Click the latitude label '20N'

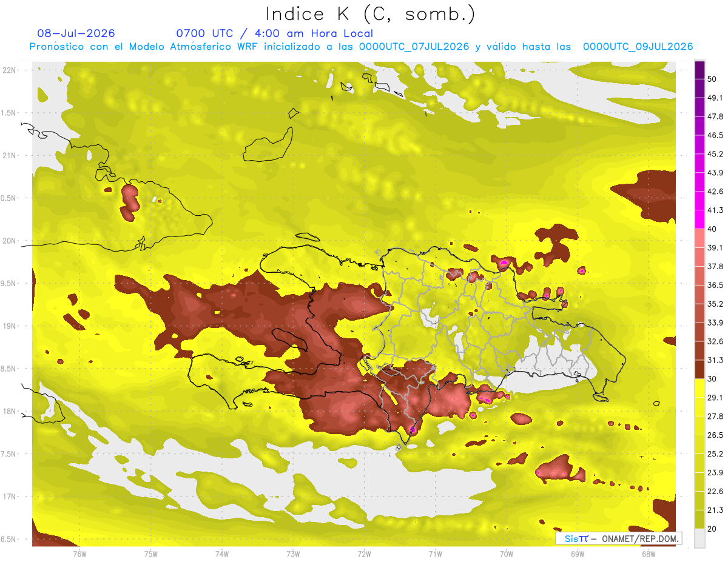click(10, 241)
